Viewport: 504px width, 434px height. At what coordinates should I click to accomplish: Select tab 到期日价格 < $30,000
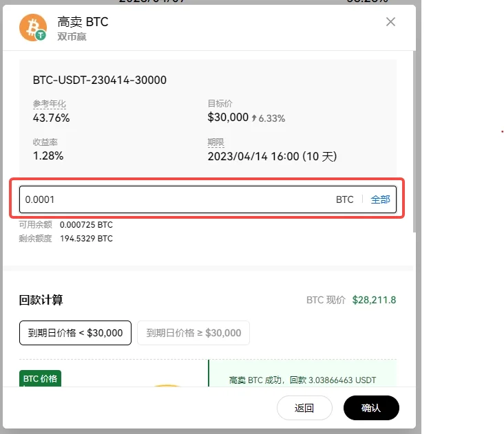click(x=75, y=333)
